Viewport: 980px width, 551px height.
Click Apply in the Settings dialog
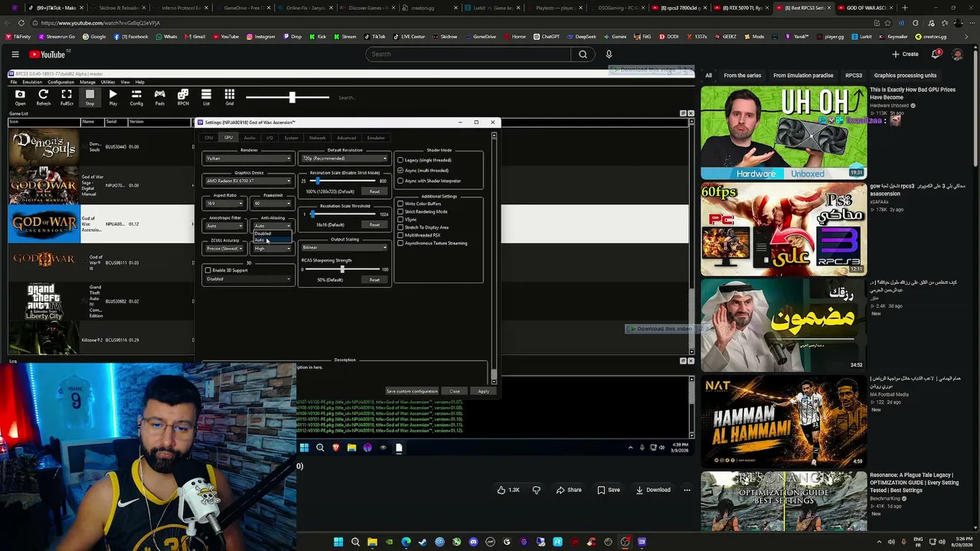[x=483, y=391]
